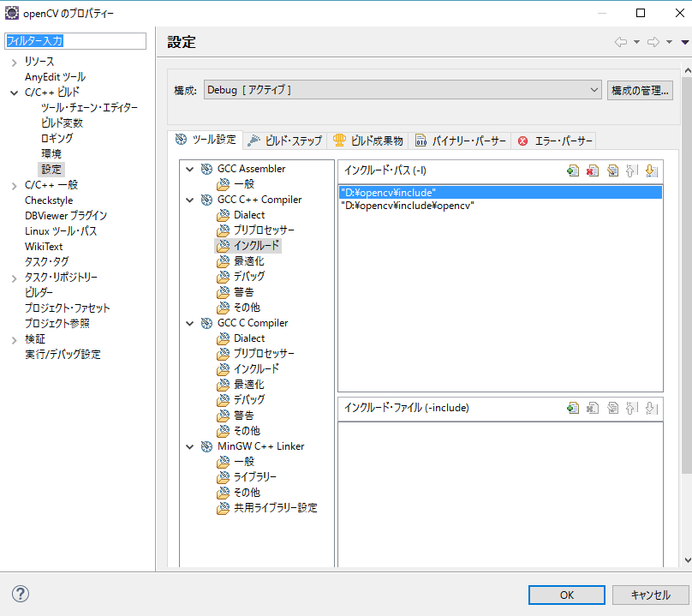Open 環境 settings page
This screenshot has height=616, width=692.
(x=51, y=154)
